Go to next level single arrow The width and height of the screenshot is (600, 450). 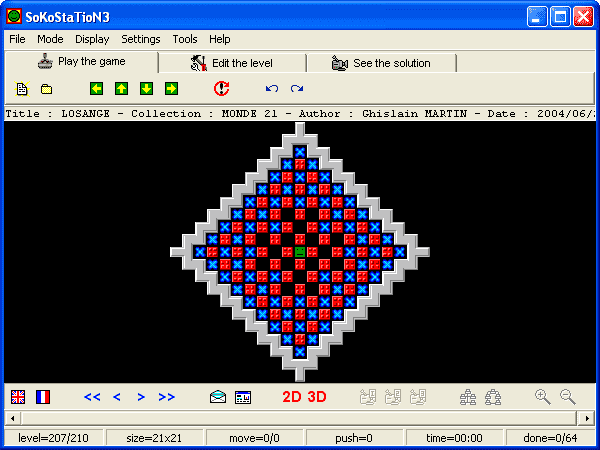(x=141, y=397)
